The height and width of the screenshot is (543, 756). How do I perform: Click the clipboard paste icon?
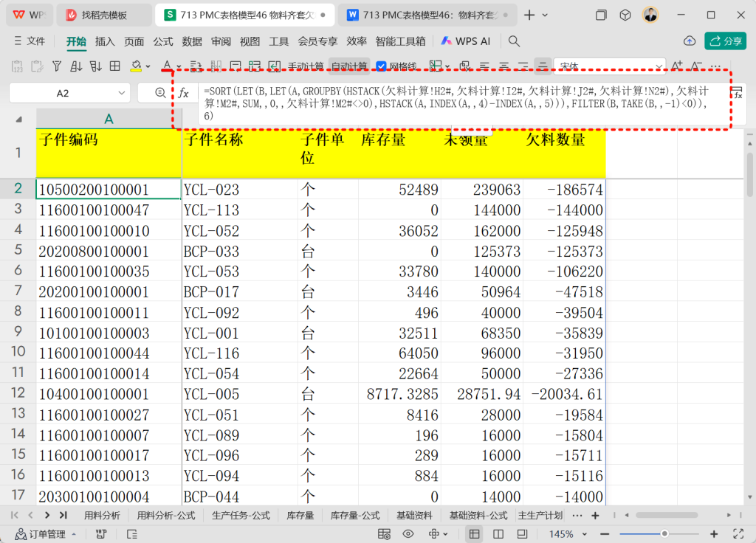[37, 66]
